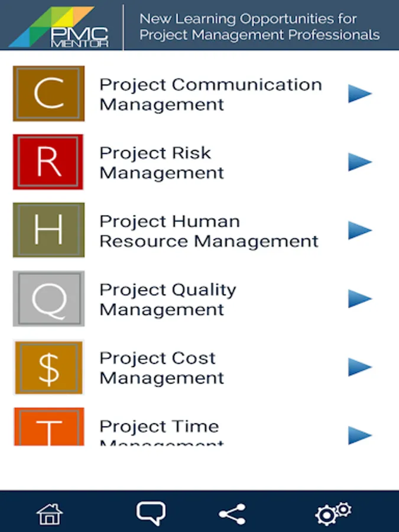Expand Project Human Resource Management arrow
This screenshot has height=532, width=399.
click(x=360, y=231)
